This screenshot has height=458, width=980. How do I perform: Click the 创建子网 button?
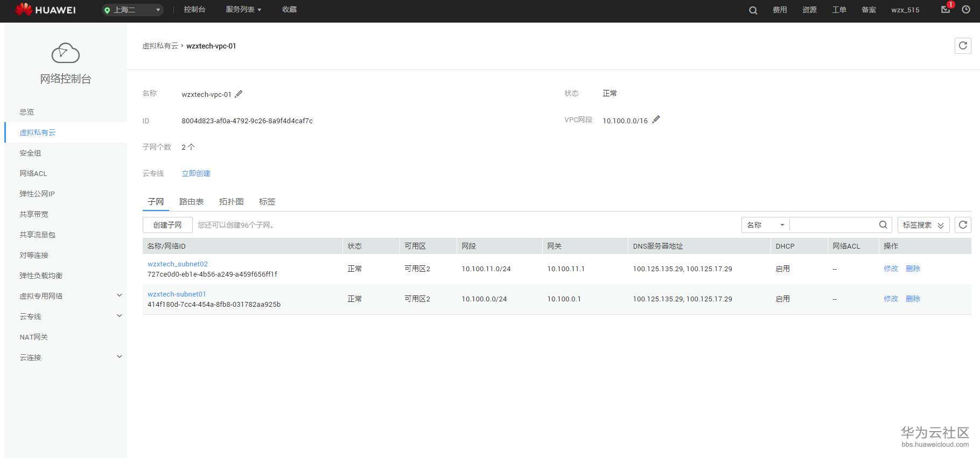(167, 225)
